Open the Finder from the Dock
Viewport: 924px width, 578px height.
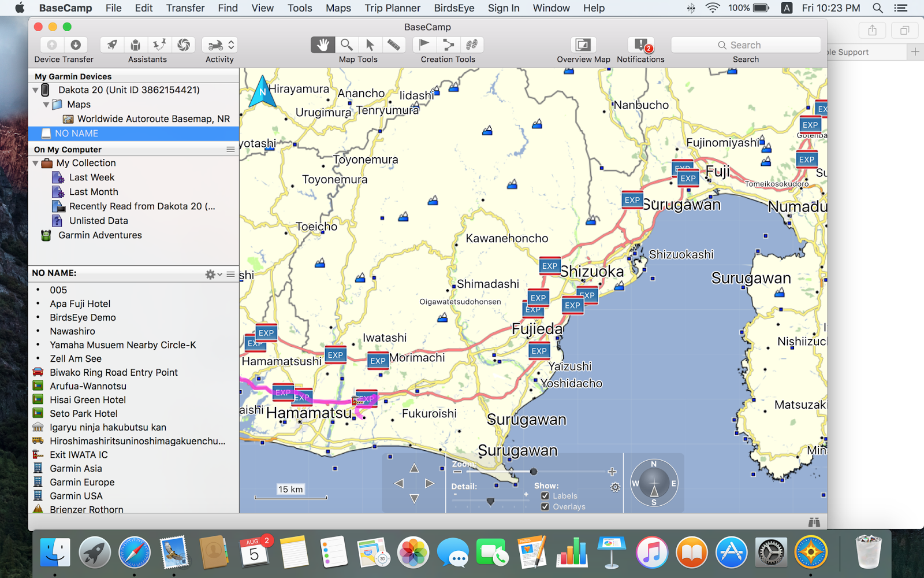pos(55,553)
